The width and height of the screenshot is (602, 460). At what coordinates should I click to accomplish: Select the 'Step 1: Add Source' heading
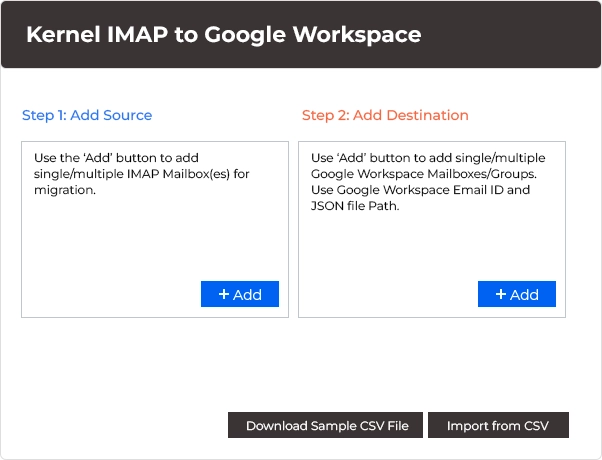click(x=87, y=115)
